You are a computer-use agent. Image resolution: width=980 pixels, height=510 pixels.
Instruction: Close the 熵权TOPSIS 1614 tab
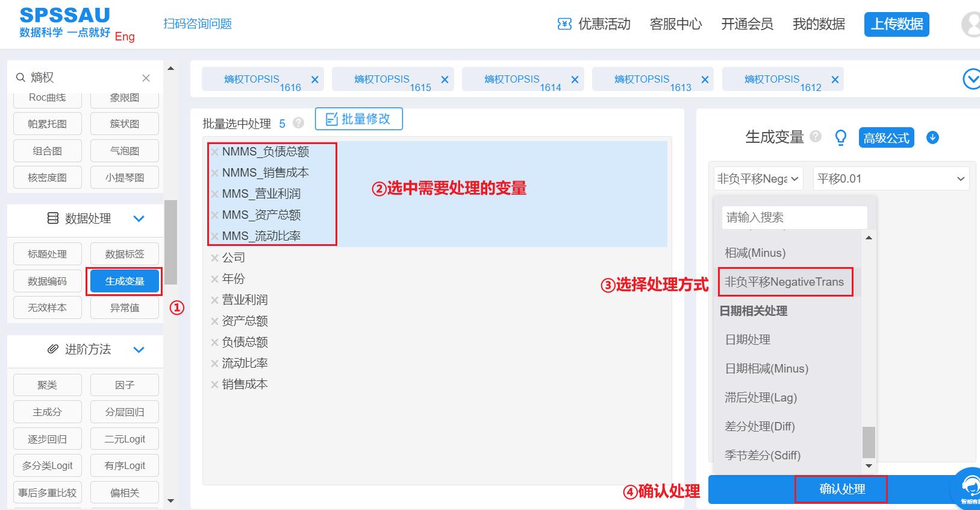click(575, 80)
